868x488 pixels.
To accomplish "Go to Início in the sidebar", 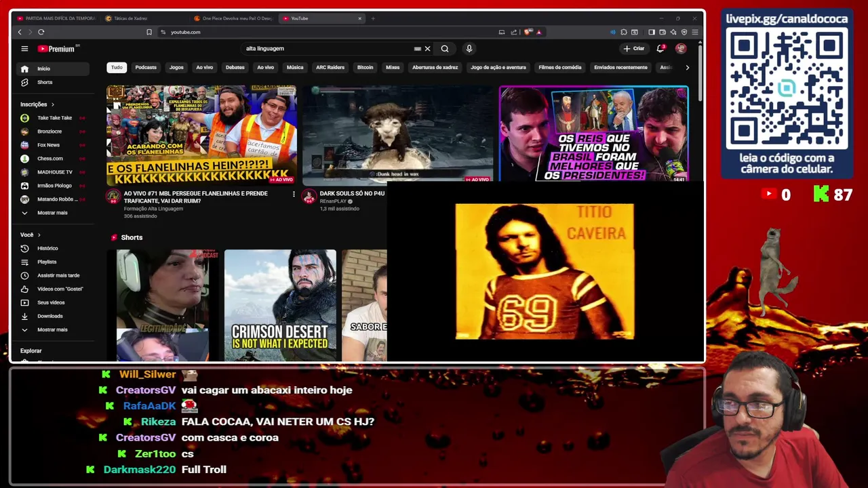I will click(x=53, y=68).
